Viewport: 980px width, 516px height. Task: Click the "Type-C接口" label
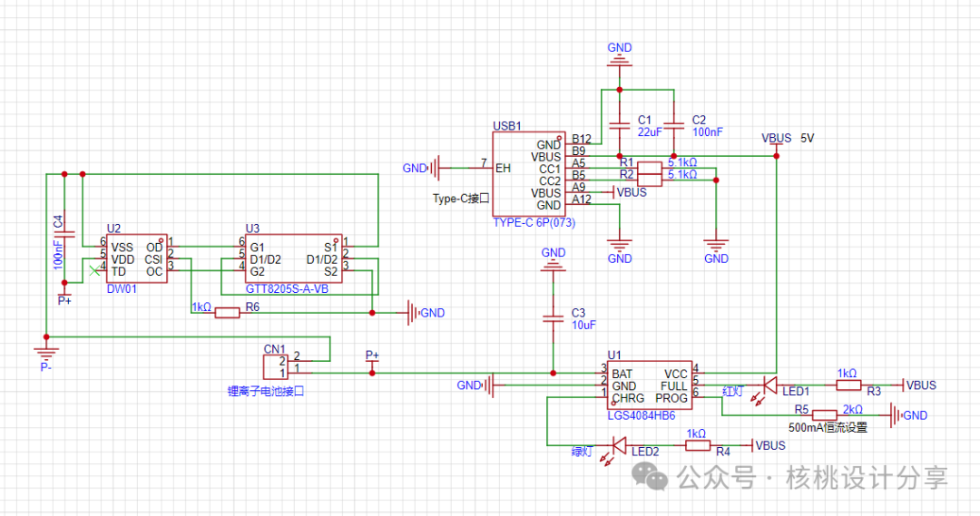(x=461, y=199)
